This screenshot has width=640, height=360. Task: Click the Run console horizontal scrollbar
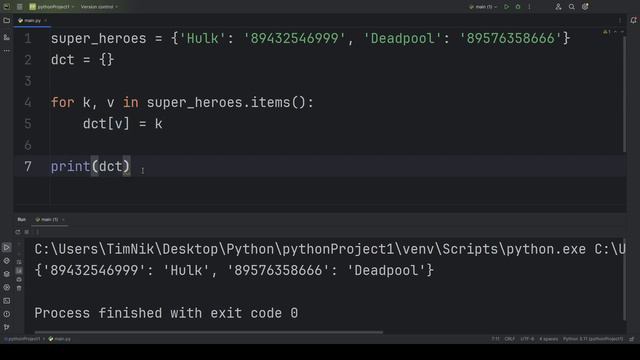[209, 332]
